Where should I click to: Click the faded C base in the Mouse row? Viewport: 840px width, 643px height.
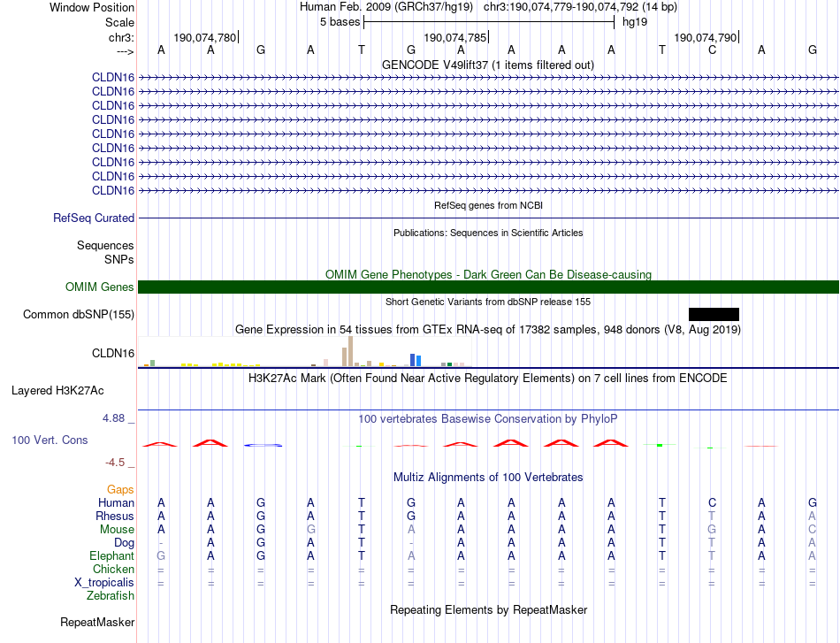pos(812,530)
